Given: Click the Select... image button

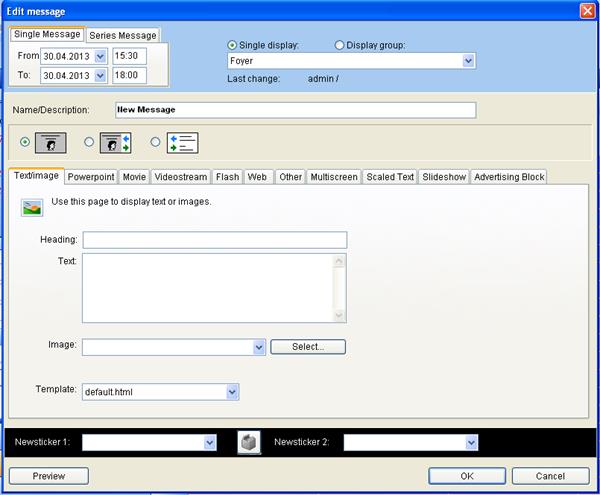Looking at the screenshot, I should pyautogui.click(x=307, y=347).
